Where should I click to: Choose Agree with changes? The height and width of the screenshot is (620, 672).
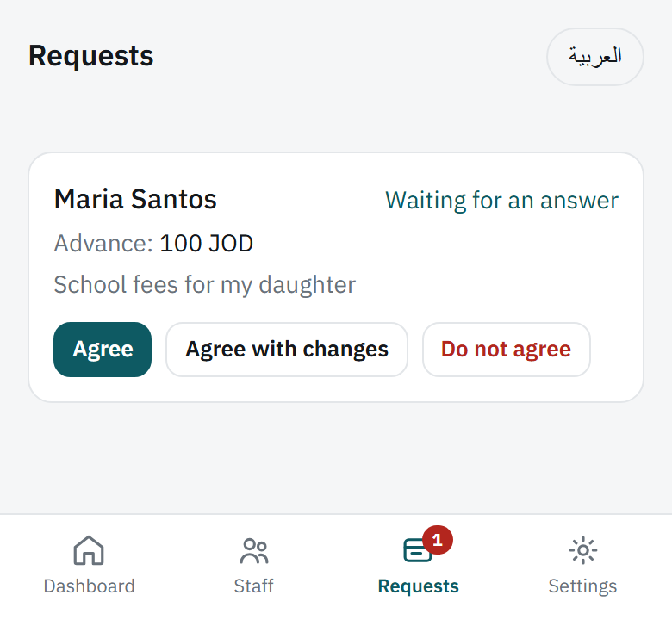pyautogui.click(x=287, y=350)
